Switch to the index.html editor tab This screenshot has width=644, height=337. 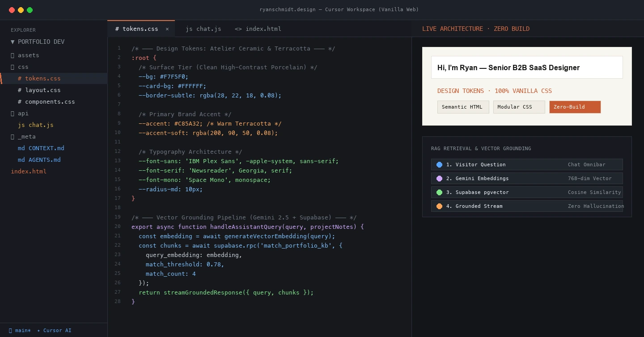pyautogui.click(x=258, y=29)
